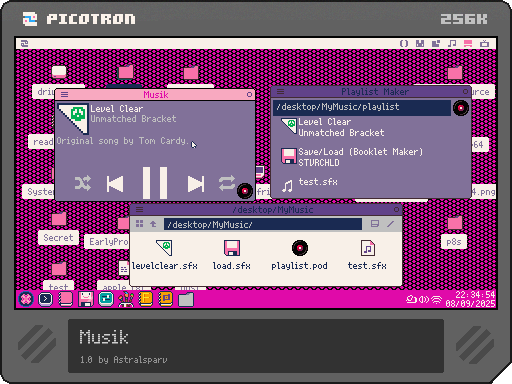Go up one folder in file browser
The height and width of the screenshot is (384, 512).
[153, 224]
